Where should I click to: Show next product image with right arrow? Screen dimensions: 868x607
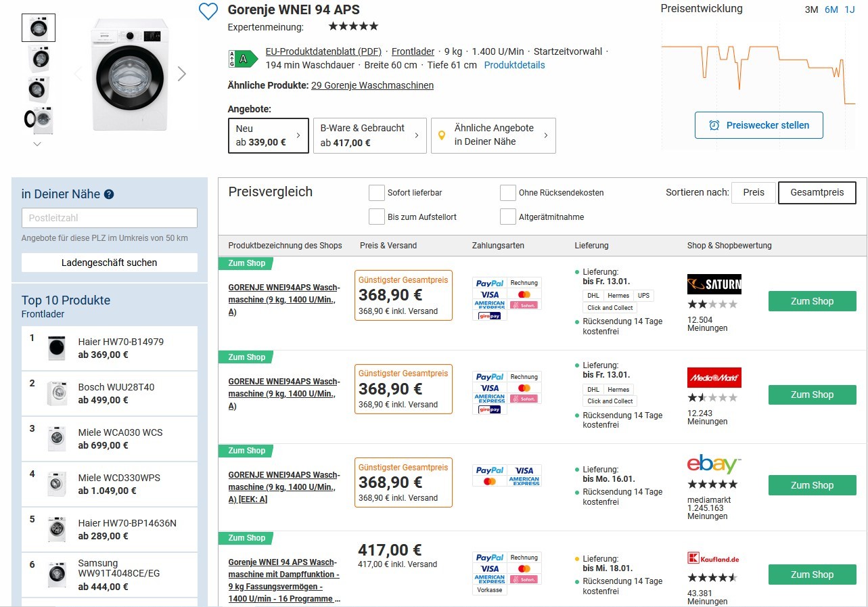click(x=181, y=74)
